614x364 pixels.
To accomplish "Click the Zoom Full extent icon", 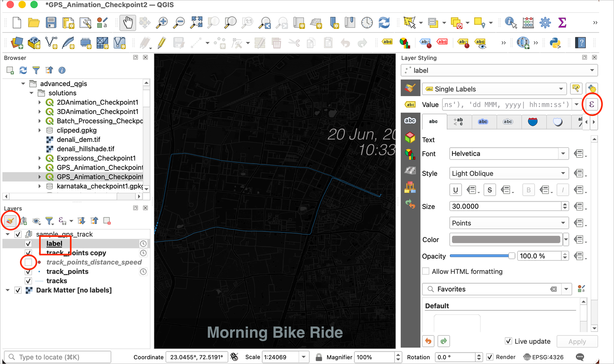I will coord(196,23).
